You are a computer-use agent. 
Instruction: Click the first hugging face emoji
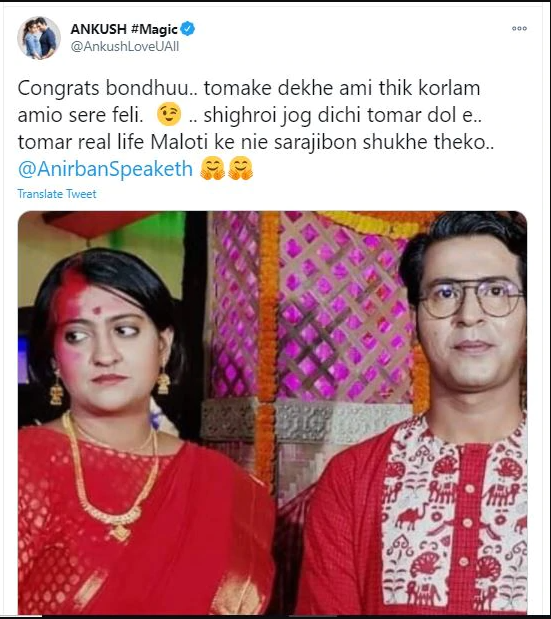(x=212, y=169)
